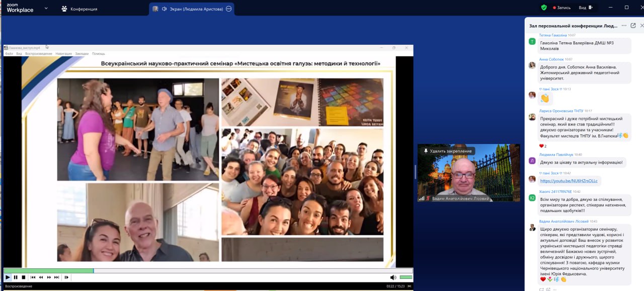Viewport: 644px width, 291px height.
Task: Click the Play button in the media player
Action: click(x=8, y=277)
